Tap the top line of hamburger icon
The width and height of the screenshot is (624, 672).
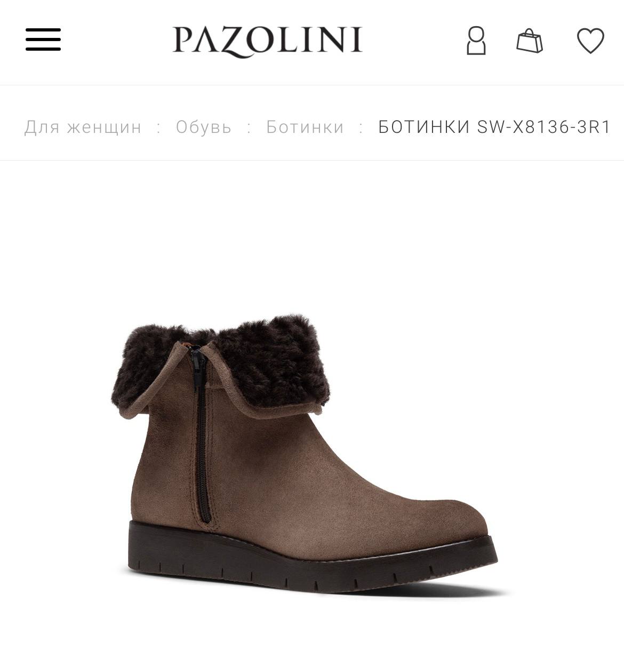[x=43, y=30]
